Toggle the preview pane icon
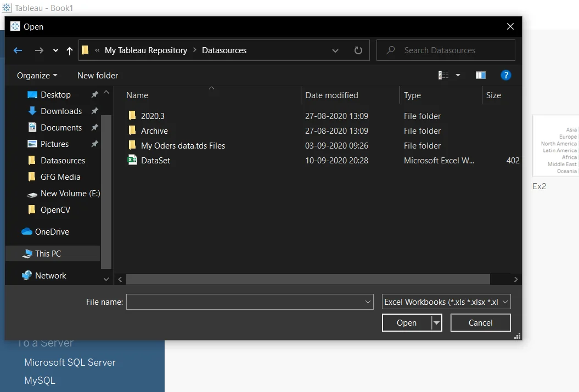 480,75
